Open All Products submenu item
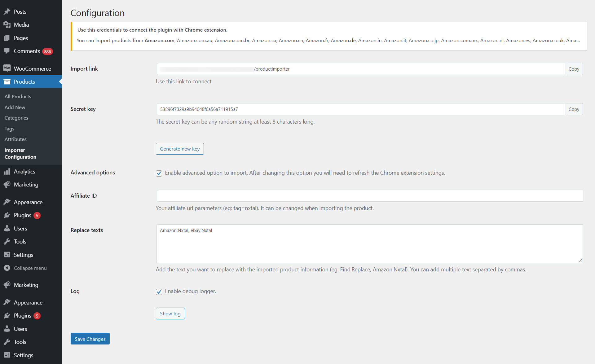 pyautogui.click(x=18, y=96)
